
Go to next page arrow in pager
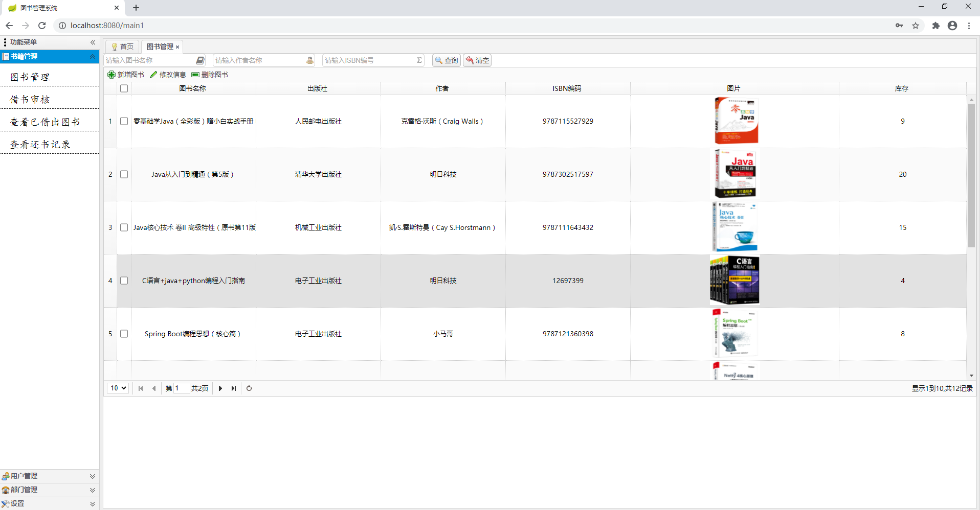(x=220, y=388)
